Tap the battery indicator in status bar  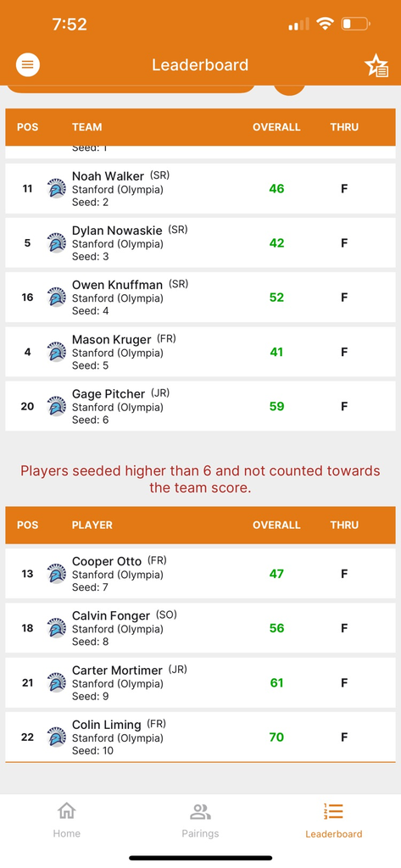point(355,24)
